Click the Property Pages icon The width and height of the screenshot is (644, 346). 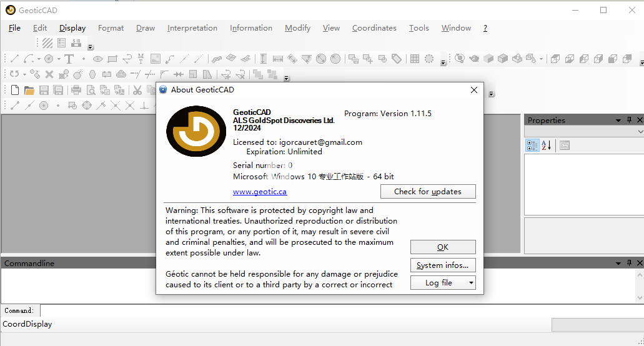[565, 146]
